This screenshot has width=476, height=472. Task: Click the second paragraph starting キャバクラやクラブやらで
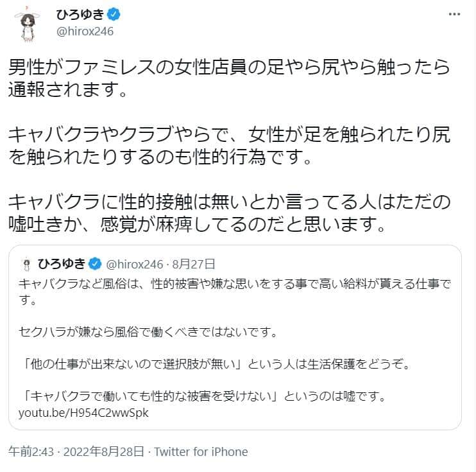click(229, 145)
